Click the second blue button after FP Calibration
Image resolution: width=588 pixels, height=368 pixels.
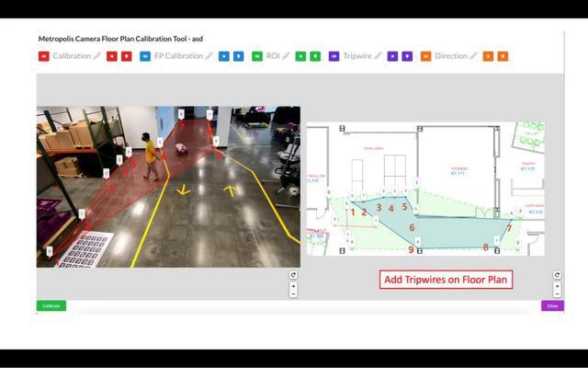tap(239, 56)
